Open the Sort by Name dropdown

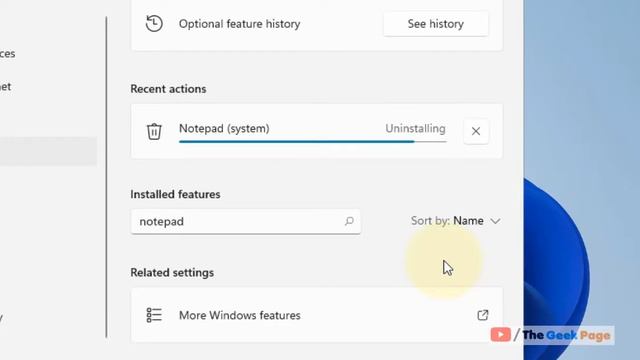pos(456,221)
